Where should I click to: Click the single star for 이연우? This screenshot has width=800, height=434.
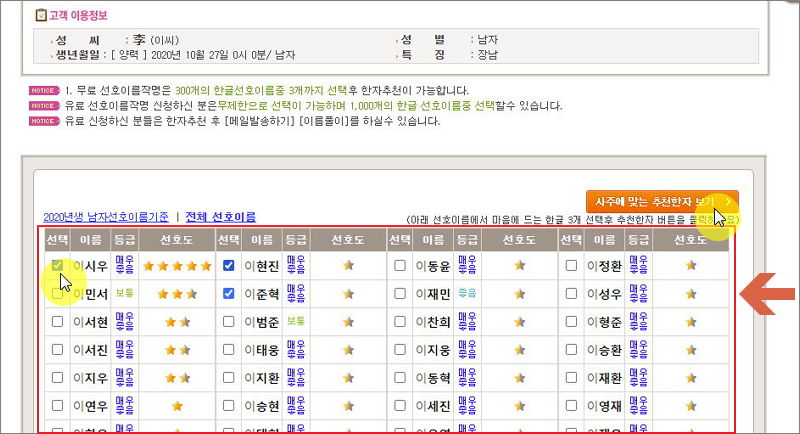pos(177,406)
